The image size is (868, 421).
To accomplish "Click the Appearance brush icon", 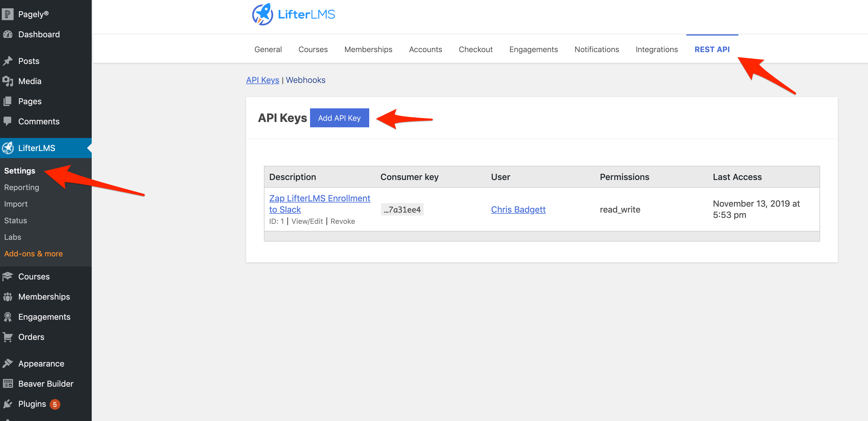I will coord(7,364).
